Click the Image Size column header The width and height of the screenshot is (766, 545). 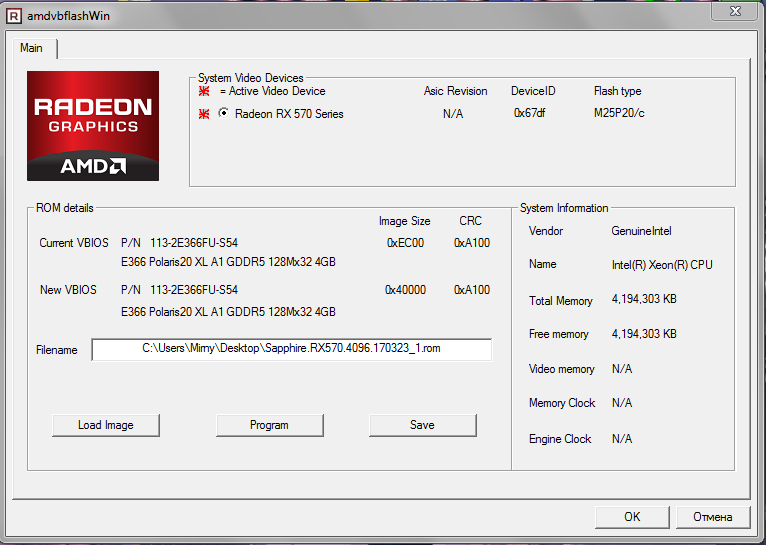coord(404,221)
